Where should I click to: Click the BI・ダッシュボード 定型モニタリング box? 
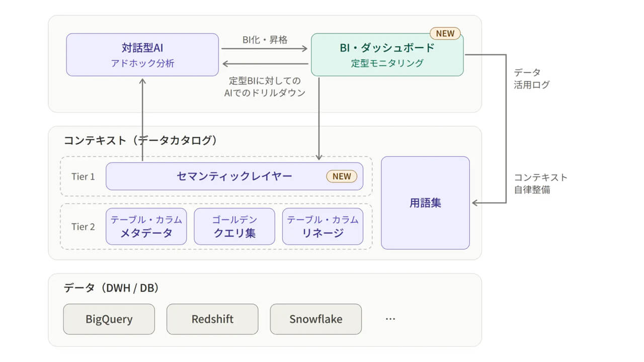click(x=387, y=55)
